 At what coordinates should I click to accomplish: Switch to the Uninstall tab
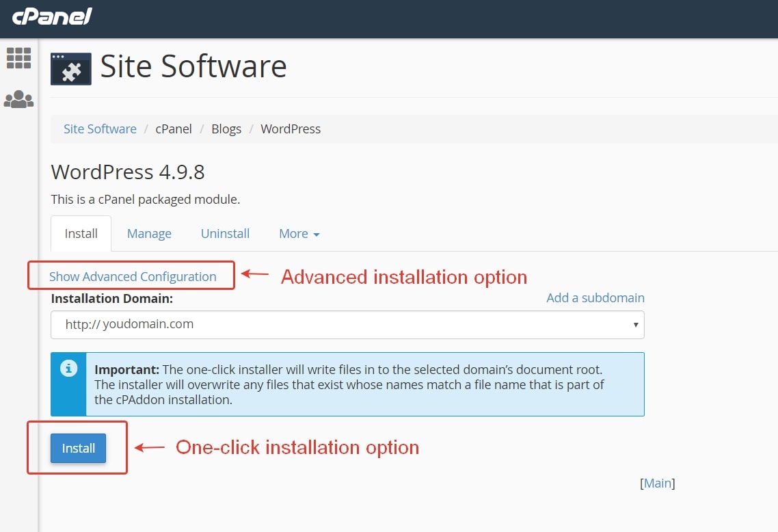point(225,234)
